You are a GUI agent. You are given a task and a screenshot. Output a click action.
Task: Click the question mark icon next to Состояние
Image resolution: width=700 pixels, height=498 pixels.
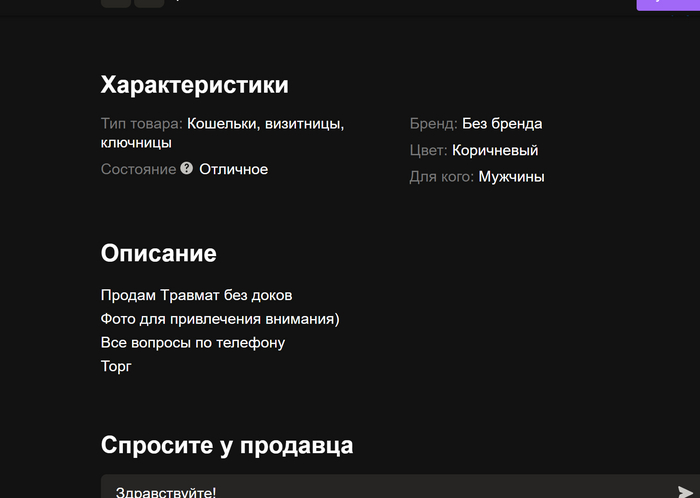[187, 168]
